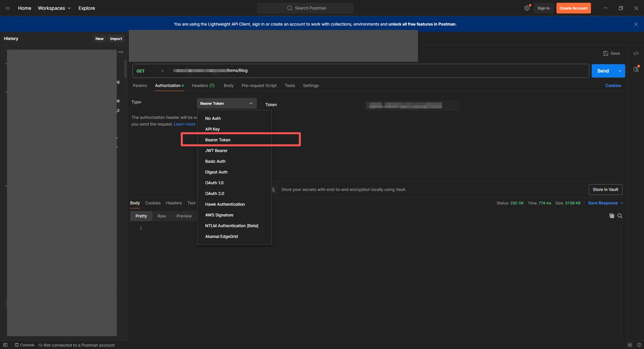Expand the Save Response dropdown

coord(606,203)
